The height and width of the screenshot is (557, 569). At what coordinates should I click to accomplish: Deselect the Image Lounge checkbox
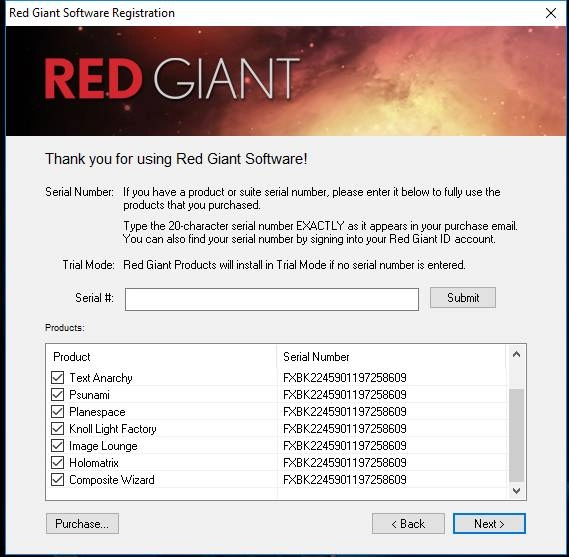(57, 446)
